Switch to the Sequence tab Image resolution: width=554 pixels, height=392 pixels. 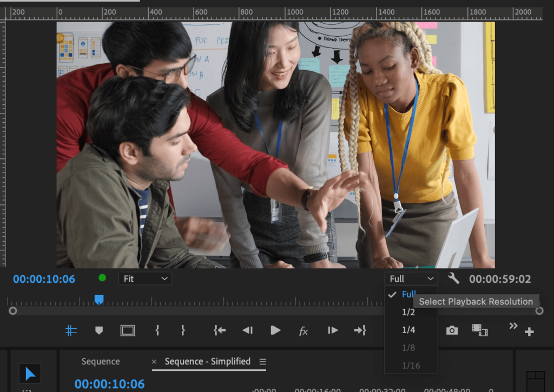(101, 362)
